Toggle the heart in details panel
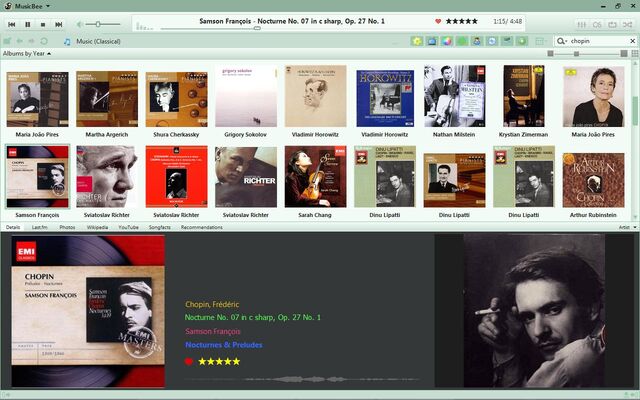This screenshot has width=640, height=400. [189, 361]
